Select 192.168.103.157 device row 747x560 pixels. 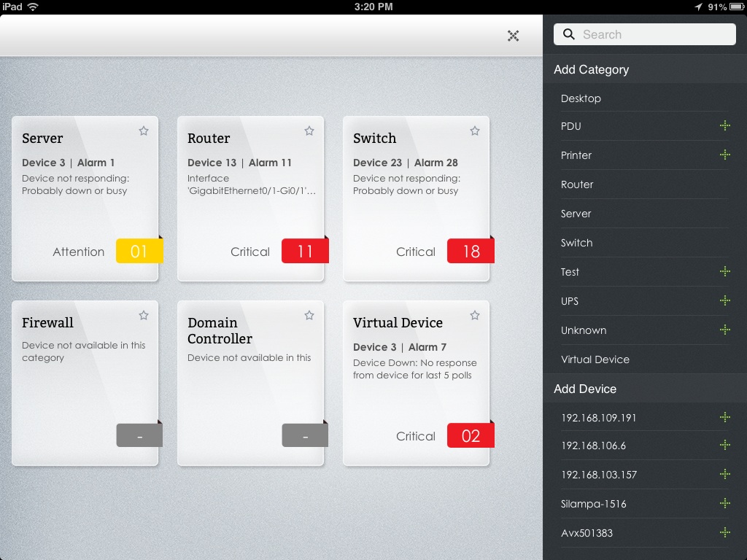tap(645, 475)
